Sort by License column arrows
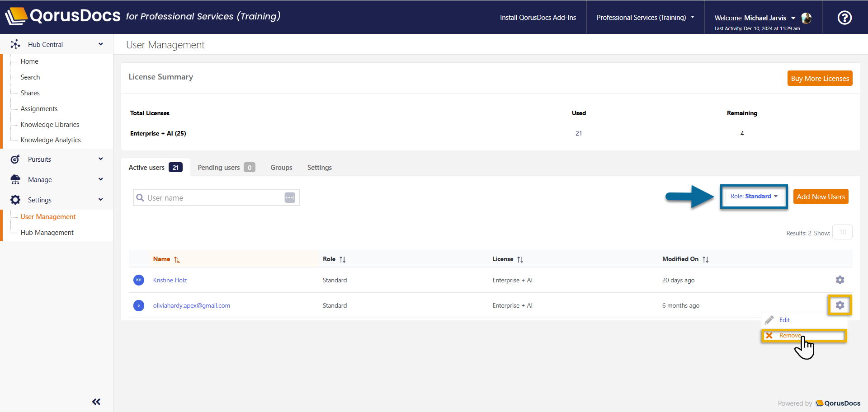The image size is (868, 412). pos(520,259)
